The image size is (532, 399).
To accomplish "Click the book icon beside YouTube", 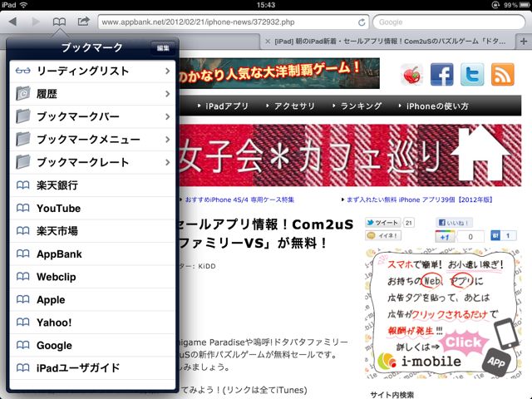I will pos(22,208).
